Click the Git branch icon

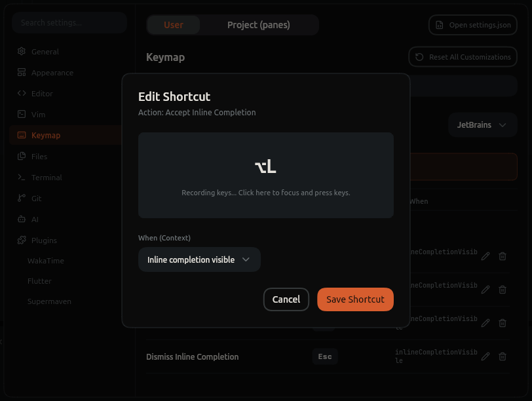click(x=22, y=199)
